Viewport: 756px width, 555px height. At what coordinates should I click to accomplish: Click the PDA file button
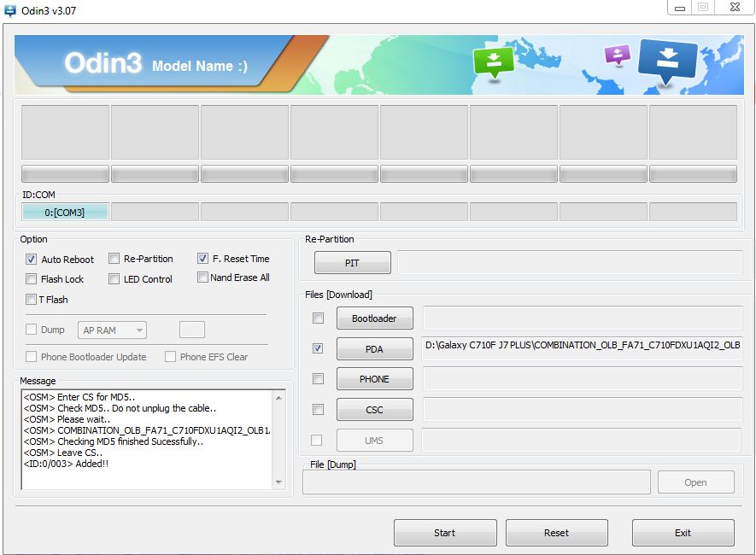375,349
